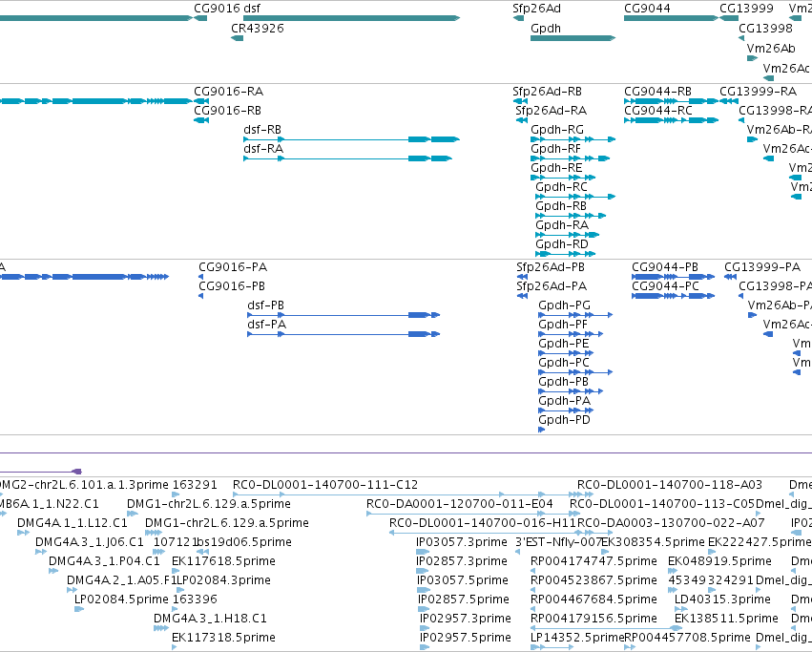Screen dimensions: 812x652
Task: Click the CG13998 gene label
Action: point(765,29)
